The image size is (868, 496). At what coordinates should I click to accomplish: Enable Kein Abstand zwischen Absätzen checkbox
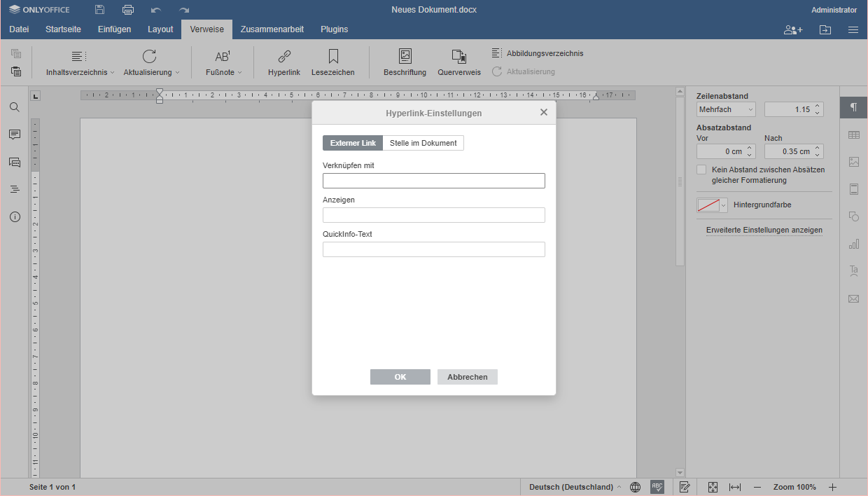(x=701, y=170)
